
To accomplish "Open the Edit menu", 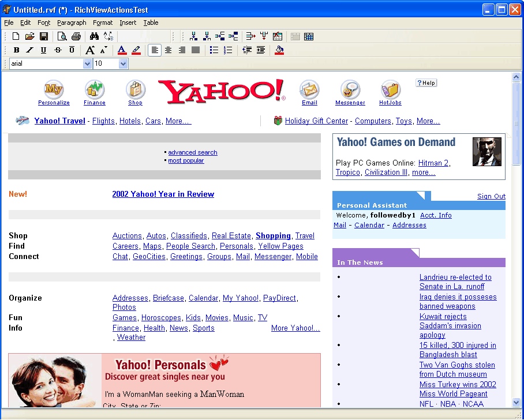I will point(25,22).
